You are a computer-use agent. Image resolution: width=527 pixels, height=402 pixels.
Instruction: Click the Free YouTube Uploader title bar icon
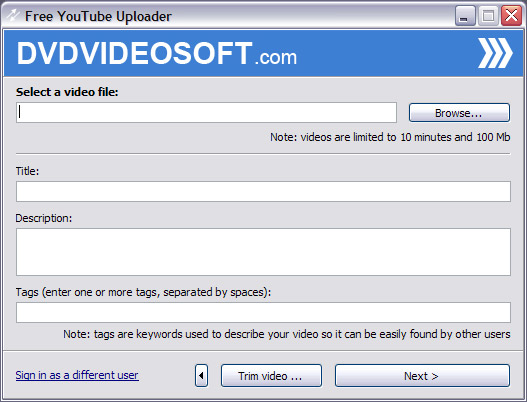click(x=13, y=16)
